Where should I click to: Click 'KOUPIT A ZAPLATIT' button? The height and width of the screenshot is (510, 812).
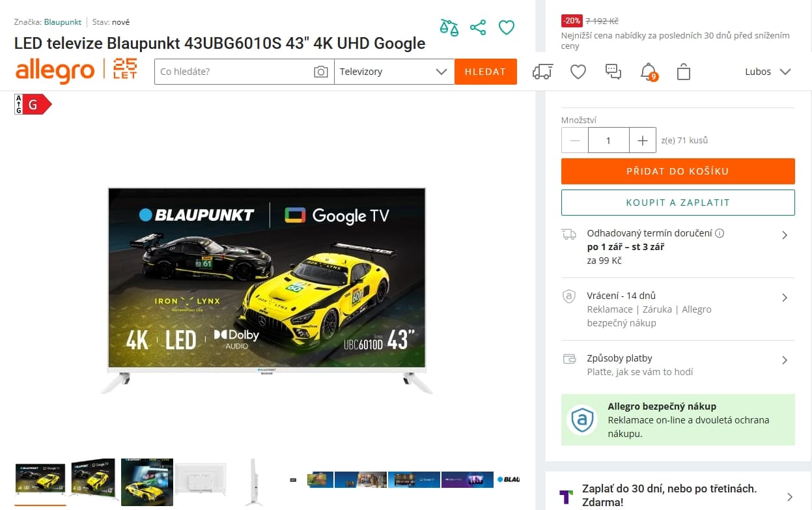(678, 203)
